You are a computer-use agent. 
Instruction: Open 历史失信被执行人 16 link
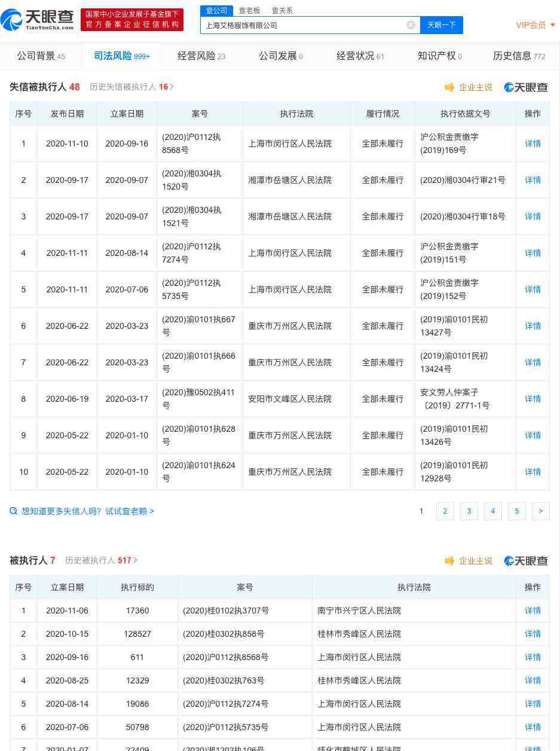pos(131,87)
